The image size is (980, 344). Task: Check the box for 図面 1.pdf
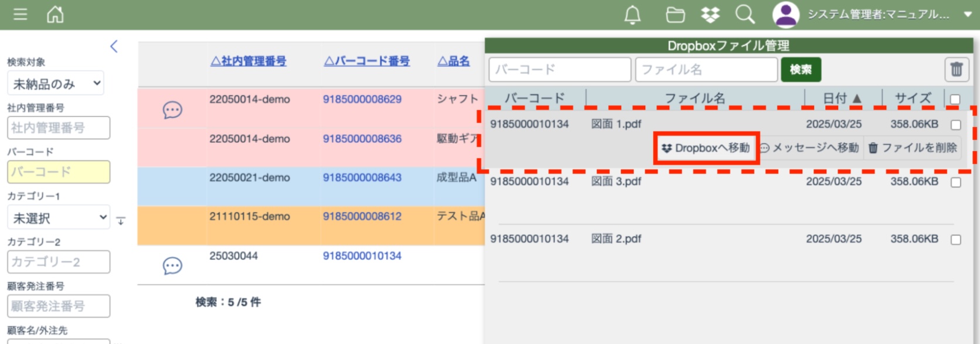956,125
